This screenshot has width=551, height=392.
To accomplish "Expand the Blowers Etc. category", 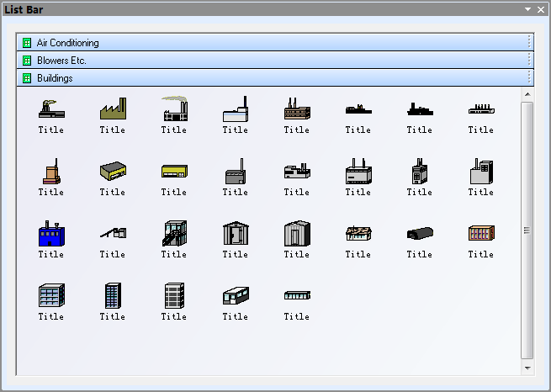I will (61, 61).
